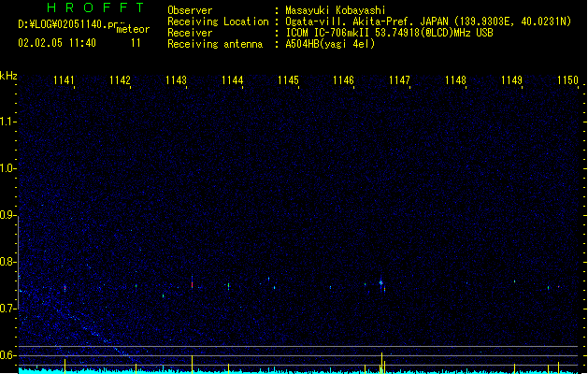This screenshot has width=588, height=374.
Task: Click the 1146 time axis label
Action: 343,80
